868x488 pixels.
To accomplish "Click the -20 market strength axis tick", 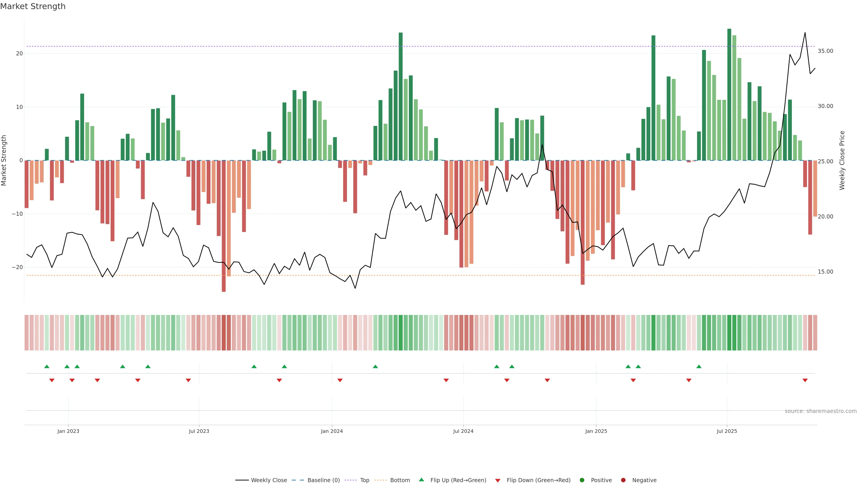I will click(17, 267).
